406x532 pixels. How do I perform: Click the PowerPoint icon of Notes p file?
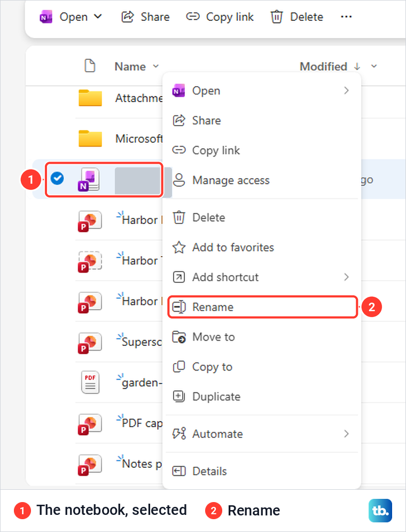pyautogui.click(x=90, y=466)
